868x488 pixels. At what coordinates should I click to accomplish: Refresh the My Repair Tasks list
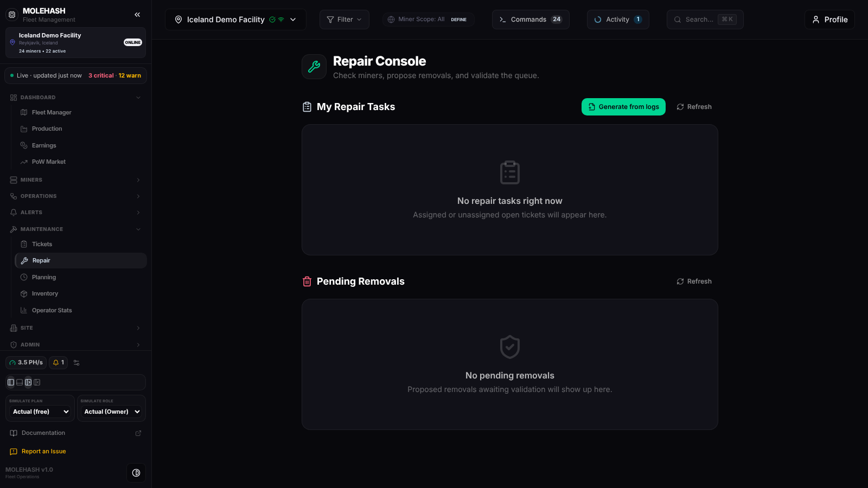point(694,107)
